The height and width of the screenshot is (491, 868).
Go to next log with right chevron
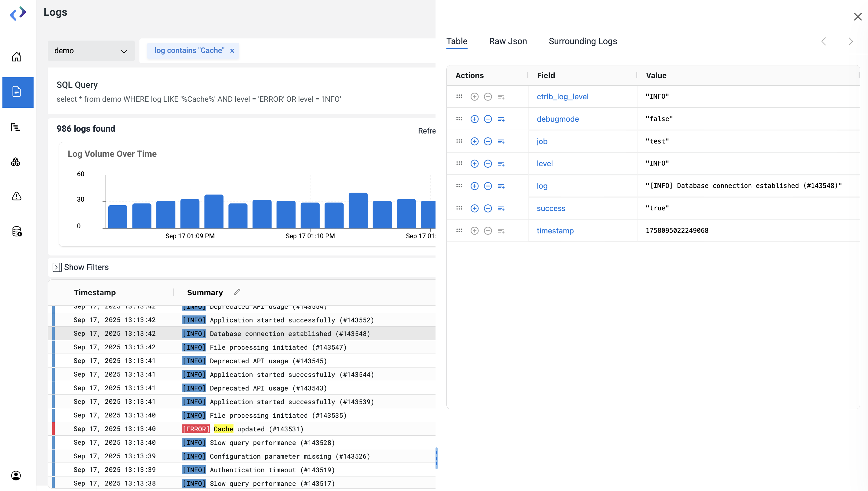click(x=850, y=41)
